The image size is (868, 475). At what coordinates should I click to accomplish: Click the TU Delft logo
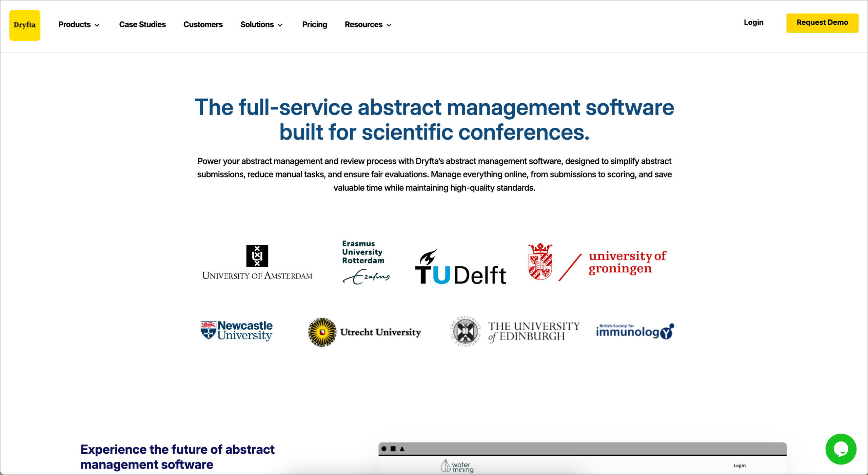(x=461, y=267)
